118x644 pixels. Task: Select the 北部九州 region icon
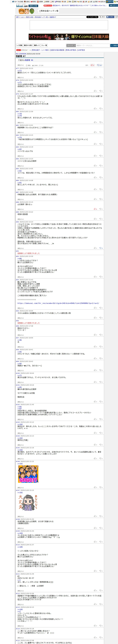(x=102, y=2)
